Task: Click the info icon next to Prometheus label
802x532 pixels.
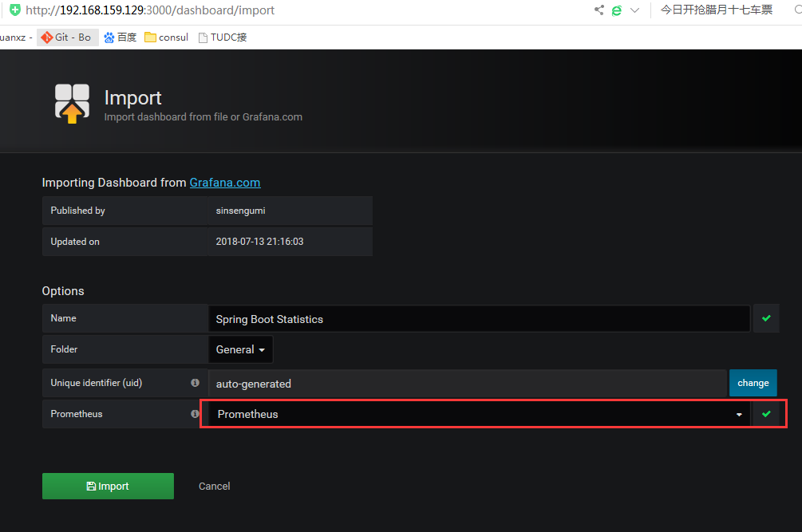Action: click(x=195, y=414)
